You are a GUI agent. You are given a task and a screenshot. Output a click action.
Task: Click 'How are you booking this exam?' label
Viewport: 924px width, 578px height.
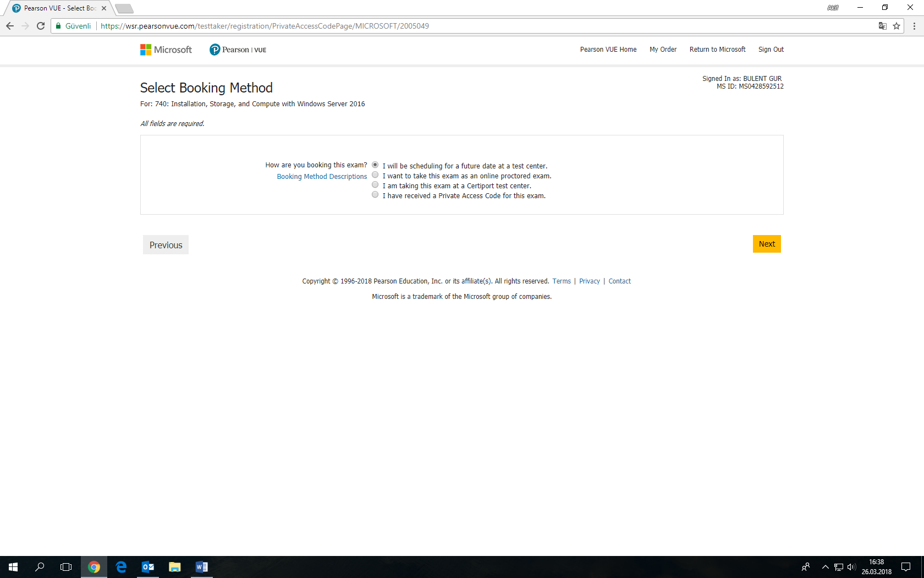(x=316, y=165)
